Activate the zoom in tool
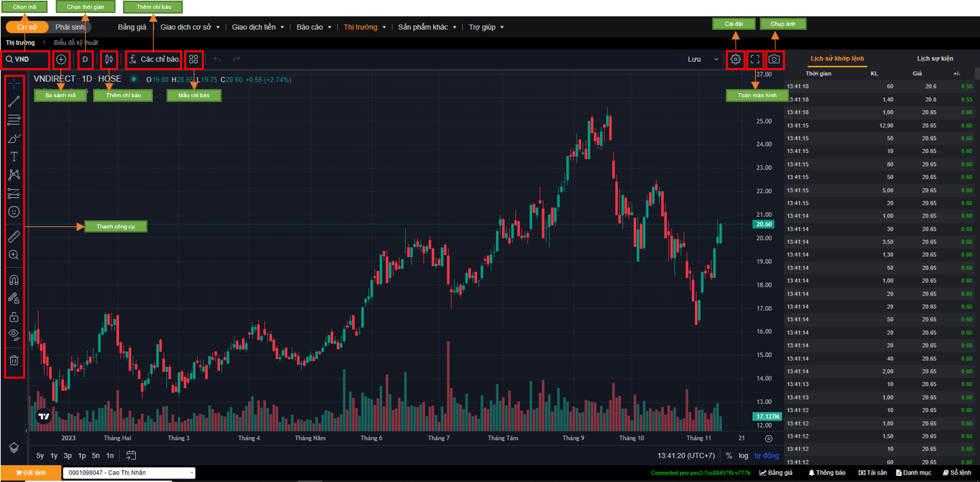 pyautogui.click(x=14, y=254)
